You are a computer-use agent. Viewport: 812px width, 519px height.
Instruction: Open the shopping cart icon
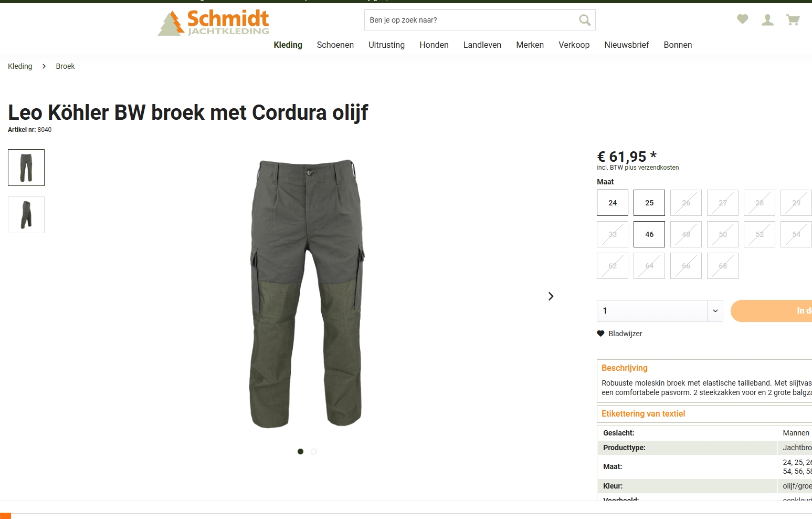coord(793,20)
